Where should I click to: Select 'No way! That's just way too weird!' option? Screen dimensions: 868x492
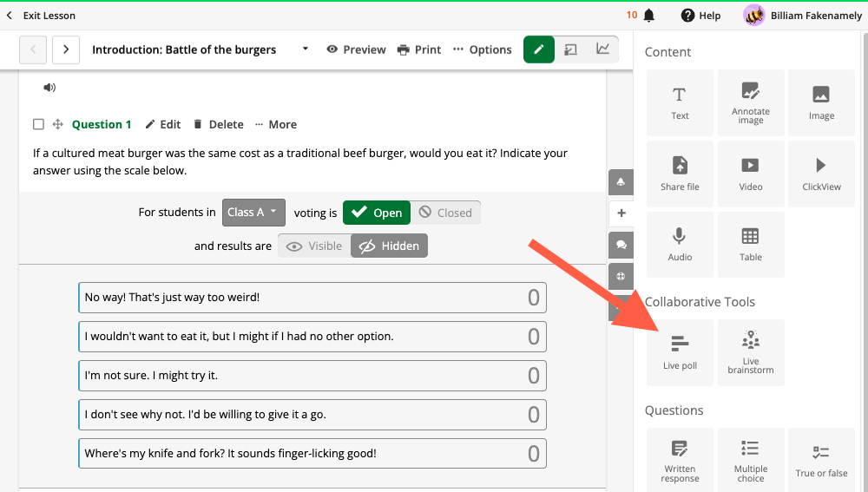point(312,298)
